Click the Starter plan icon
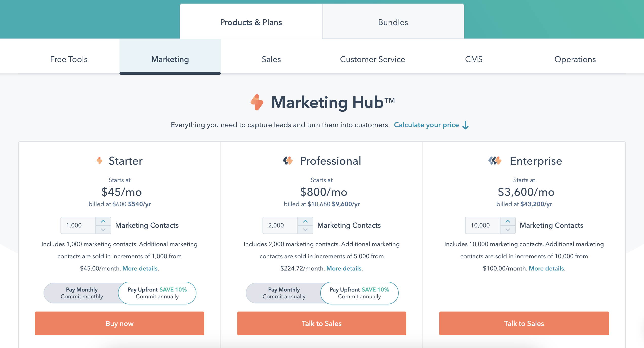 click(99, 161)
